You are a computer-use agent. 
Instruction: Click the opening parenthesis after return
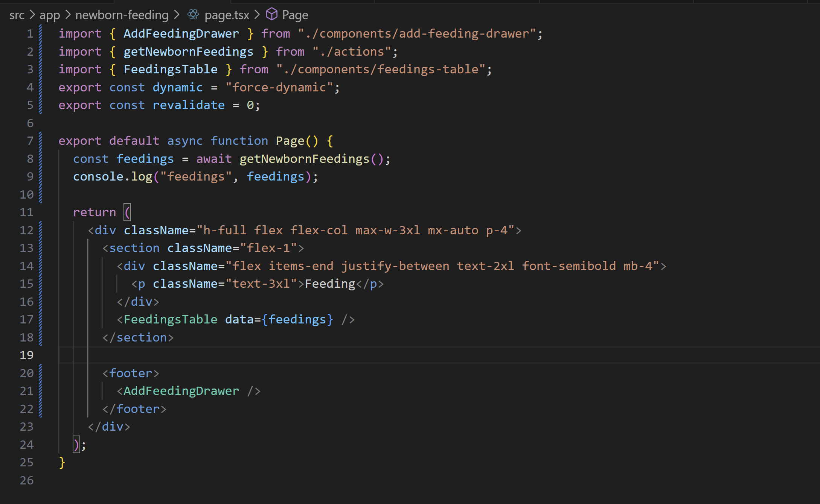tap(128, 212)
